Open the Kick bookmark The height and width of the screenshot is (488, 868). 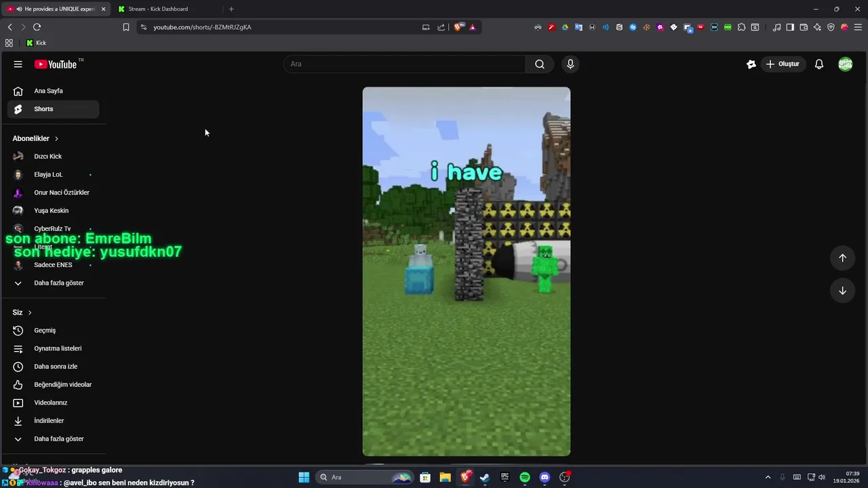[x=36, y=43]
